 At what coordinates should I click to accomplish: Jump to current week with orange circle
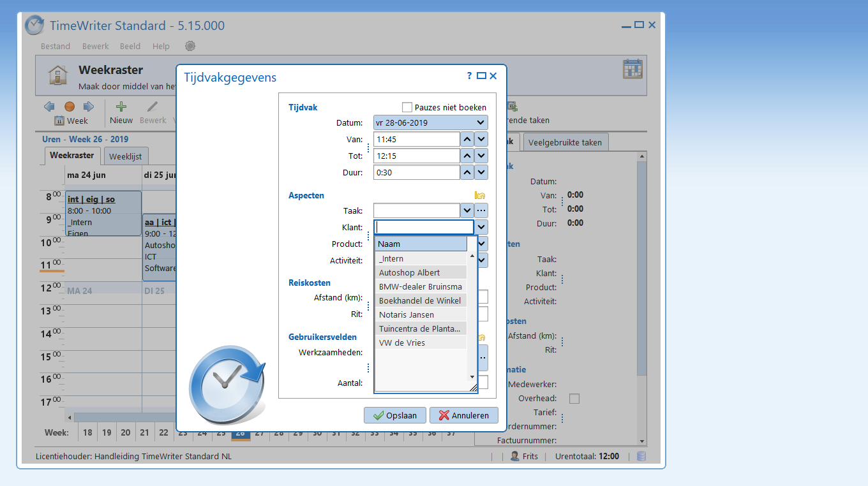[70, 107]
